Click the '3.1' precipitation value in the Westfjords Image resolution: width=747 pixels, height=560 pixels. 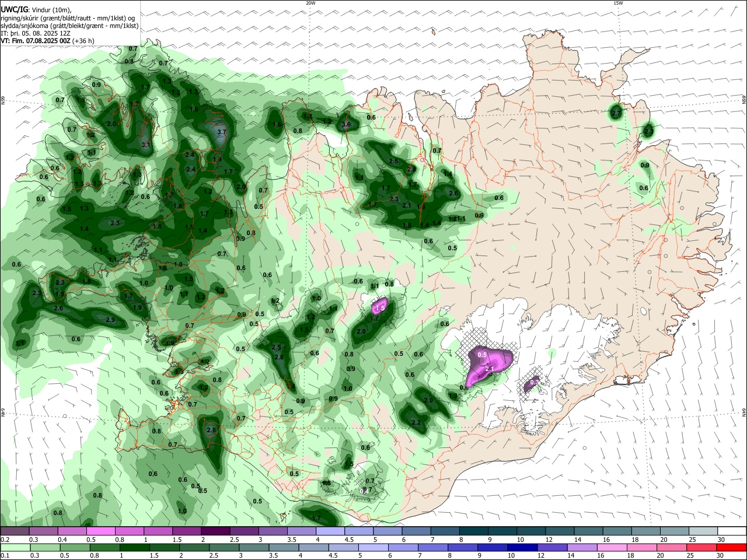[146, 144]
